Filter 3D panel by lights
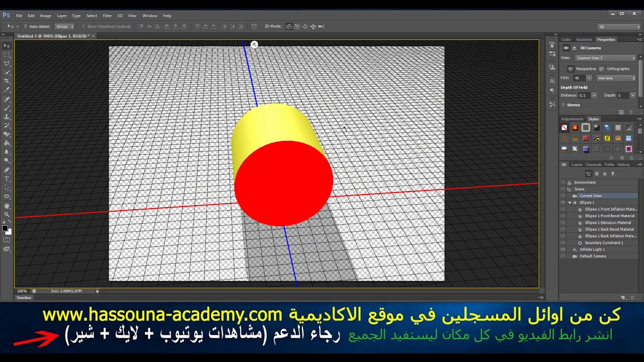The height and width of the screenshot is (362, 644). pos(613,173)
